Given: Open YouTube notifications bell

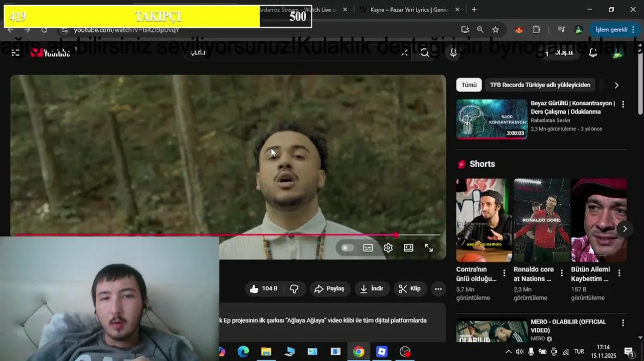Looking at the screenshot, I should pyautogui.click(x=593, y=53).
